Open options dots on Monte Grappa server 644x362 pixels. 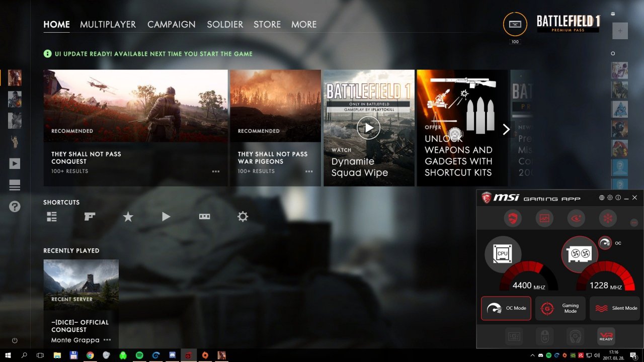107,340
